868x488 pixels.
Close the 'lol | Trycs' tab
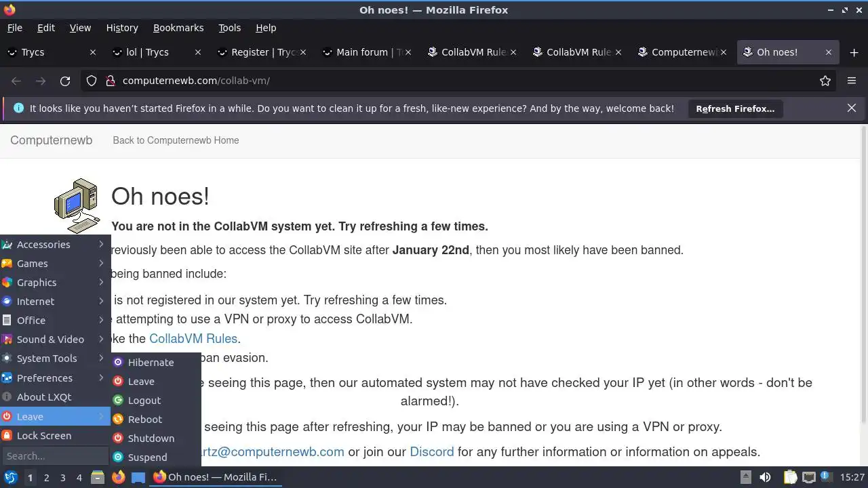[198, 52]
